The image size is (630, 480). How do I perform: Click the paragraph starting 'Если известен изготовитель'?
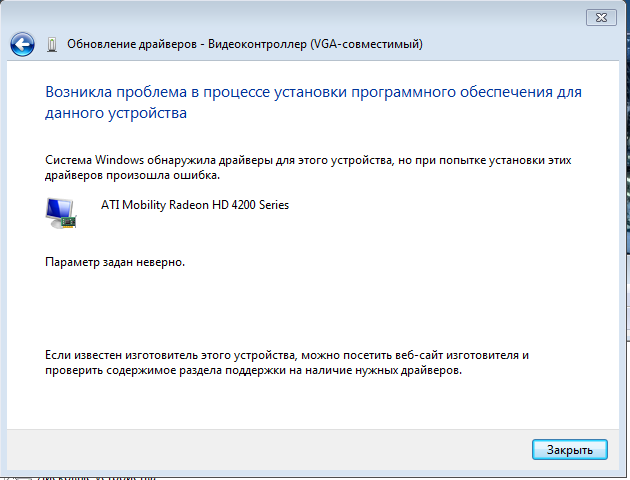point(287,363)
